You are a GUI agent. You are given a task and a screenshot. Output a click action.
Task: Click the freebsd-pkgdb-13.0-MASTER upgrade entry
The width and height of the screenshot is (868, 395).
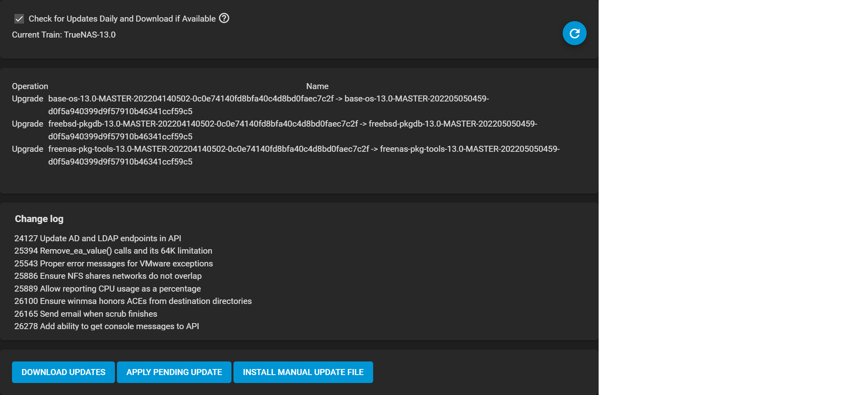click(293, 130)
